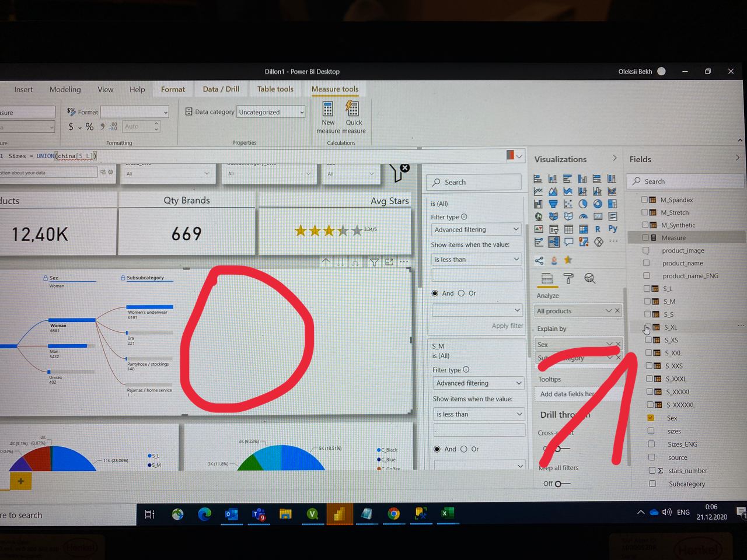
Task: Add a new report page (+)
Action: (x=20, y=481)
